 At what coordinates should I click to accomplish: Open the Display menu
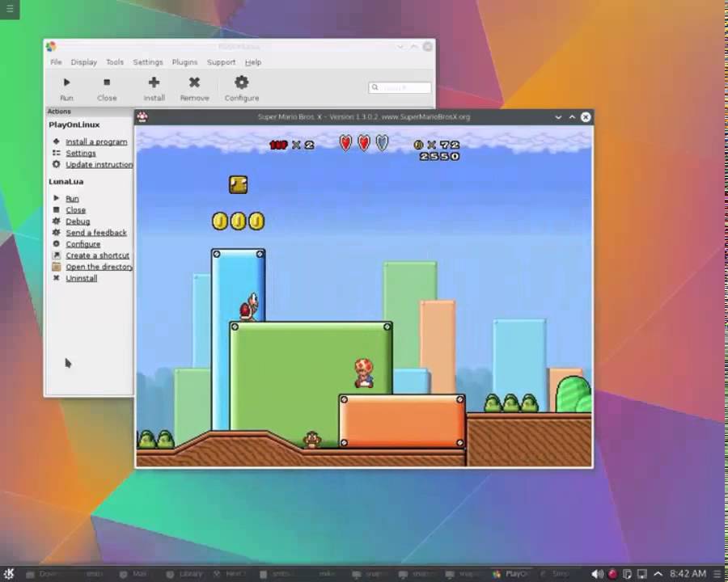click(83, 62)
